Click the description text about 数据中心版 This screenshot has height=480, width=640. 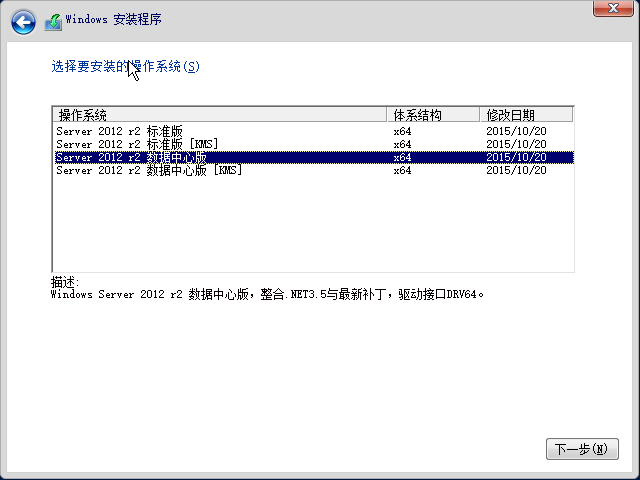pyautogui.click(x=267, y=294)
